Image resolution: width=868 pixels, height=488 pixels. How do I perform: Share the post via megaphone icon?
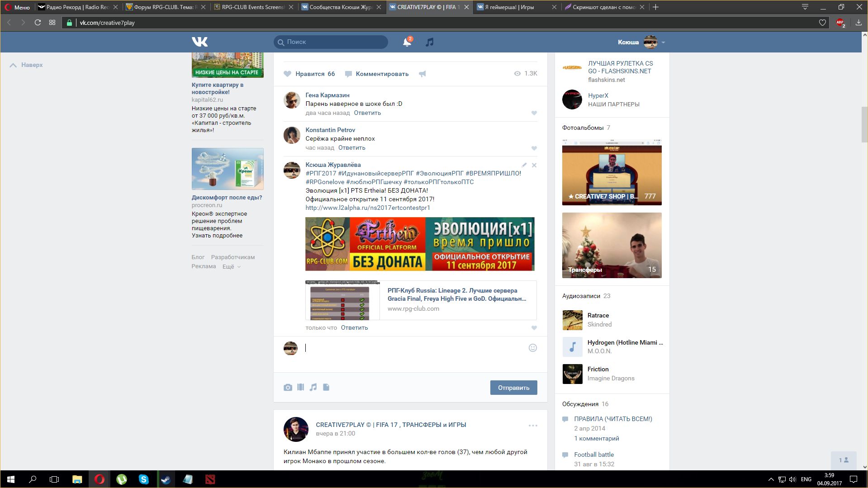point(422,74)
